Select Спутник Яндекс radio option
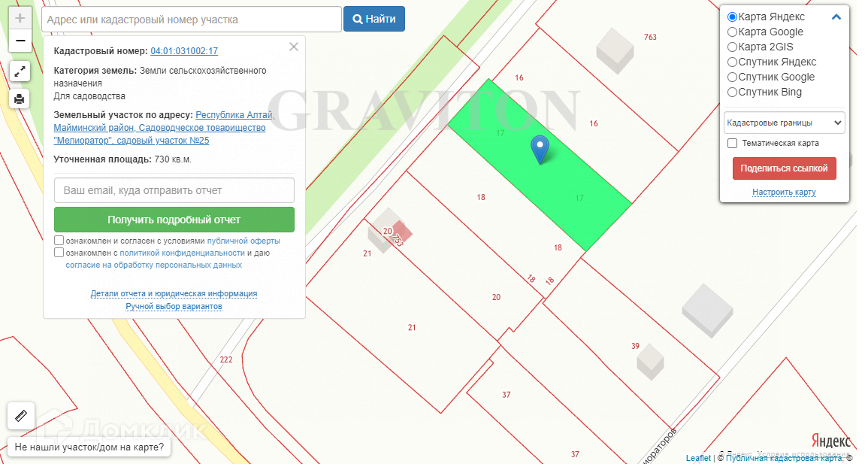This screenshot has height=473, width=868. point(733,62)
